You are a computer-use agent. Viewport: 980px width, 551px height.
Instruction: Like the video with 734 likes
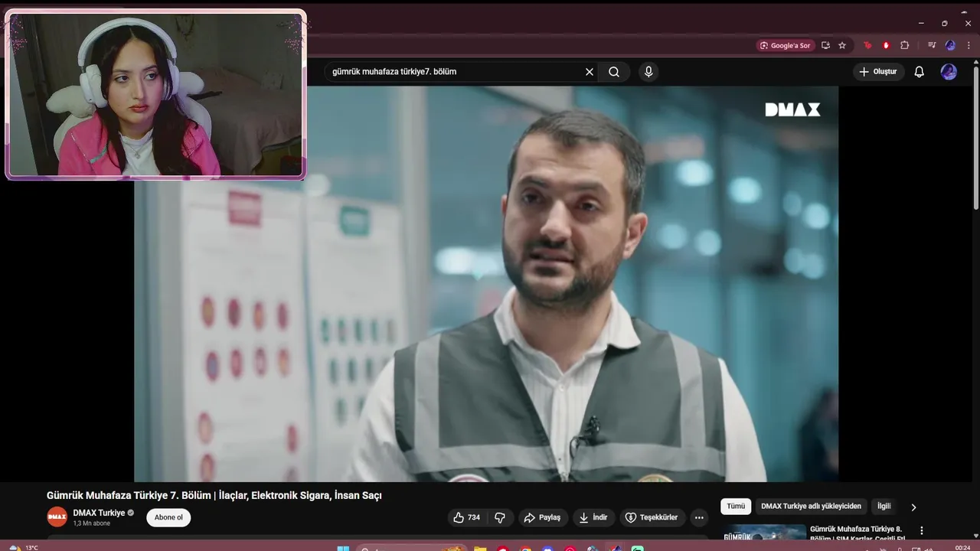tap(467, 517)
